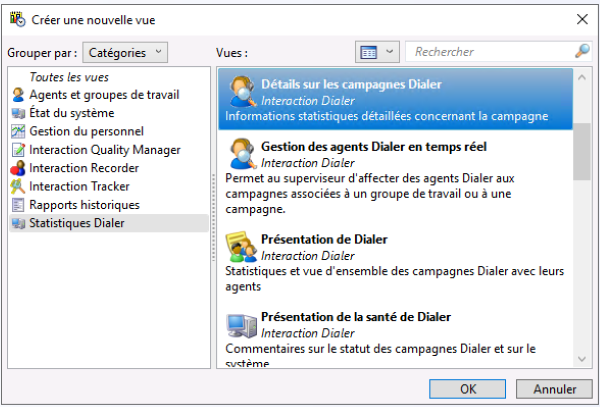The width and height of the screenshot is (600, 407).
Task: Click the Détails sur les campagnes Dialer icon
Action: [x=243, y=92]
